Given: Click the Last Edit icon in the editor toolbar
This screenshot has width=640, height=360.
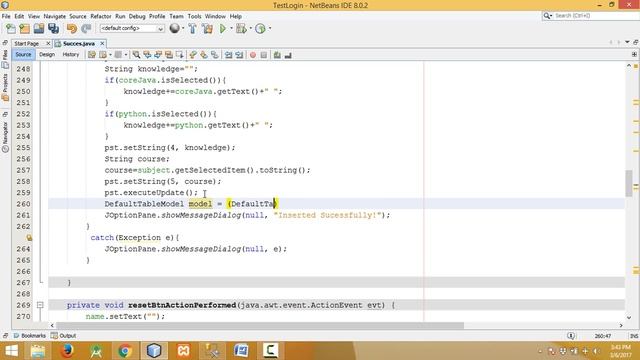Looking at the screenshot, I should (x=92, y=55).
